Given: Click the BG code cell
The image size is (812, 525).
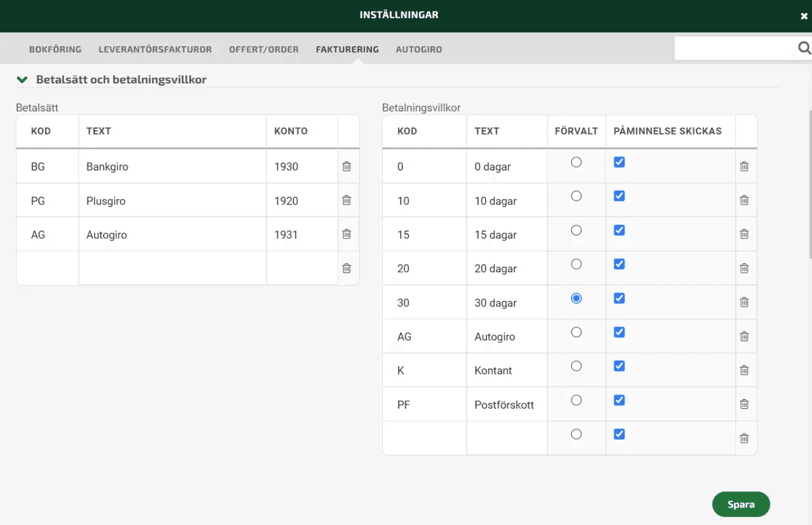Looking at the screenshot, I should [x=47, y=166].
